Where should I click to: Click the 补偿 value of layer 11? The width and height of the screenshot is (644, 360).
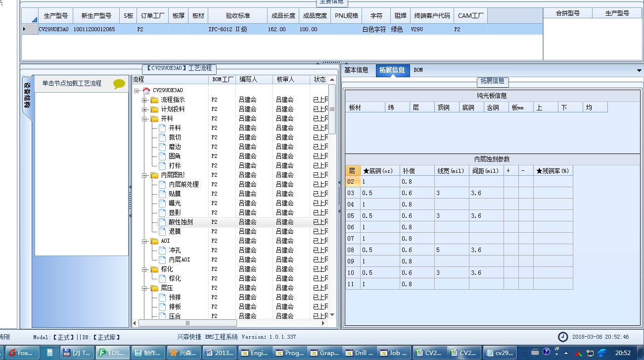point(417,284)
